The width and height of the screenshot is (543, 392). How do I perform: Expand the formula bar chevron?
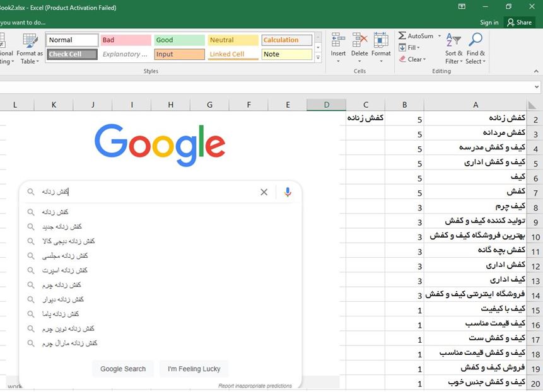pyautogui.click(x=537, y=87)
